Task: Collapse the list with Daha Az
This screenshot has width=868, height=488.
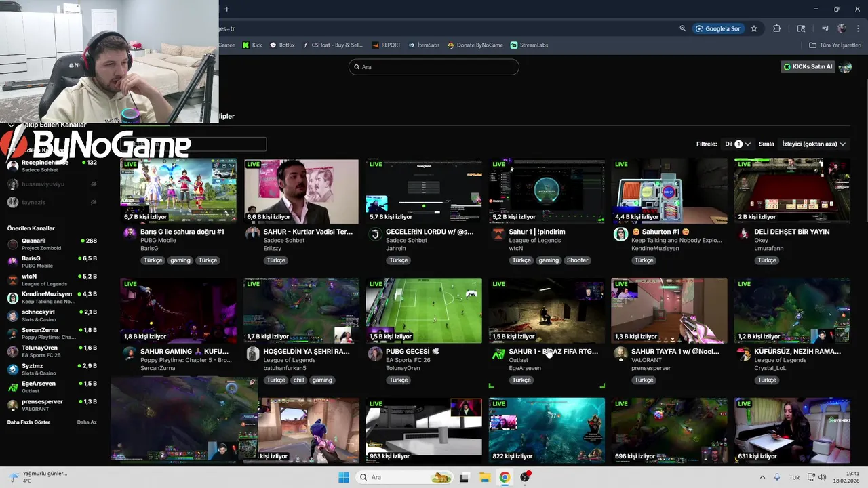Action: tap(87, 422)
